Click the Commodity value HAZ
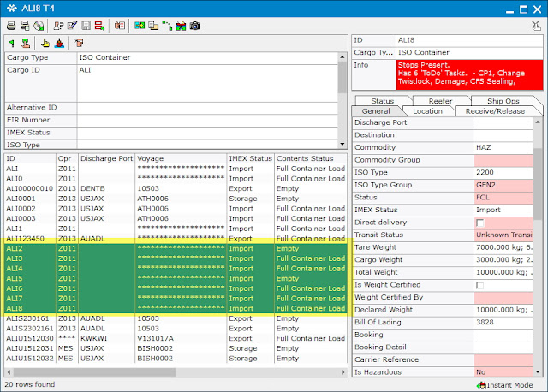The height and width of the screenshot is (392, 548). (503, 147)
